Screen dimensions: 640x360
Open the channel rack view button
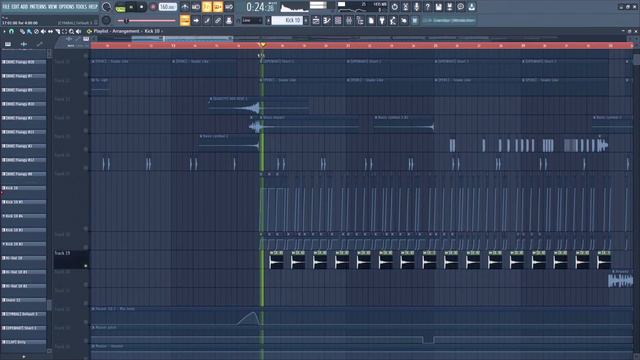pyautogui.click(x=338, y=20)
